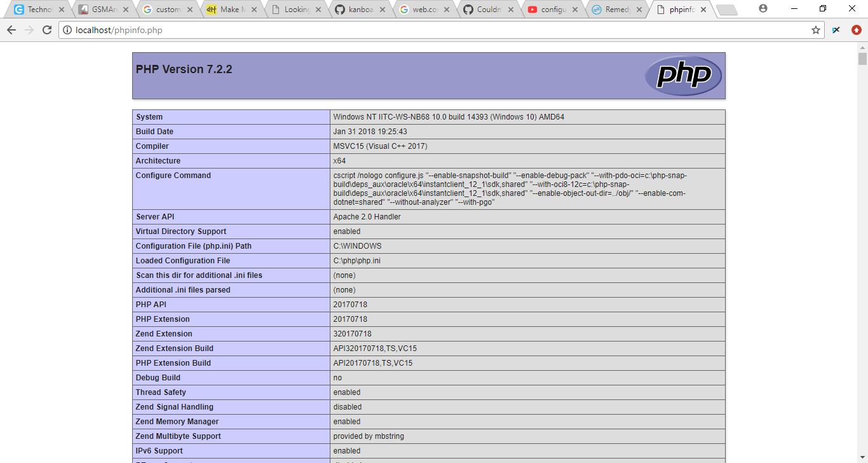The width and height of the screenshot is (868, 463).
Task: Click the scrollbar down arrow
Action: click(x=862, y=458)
